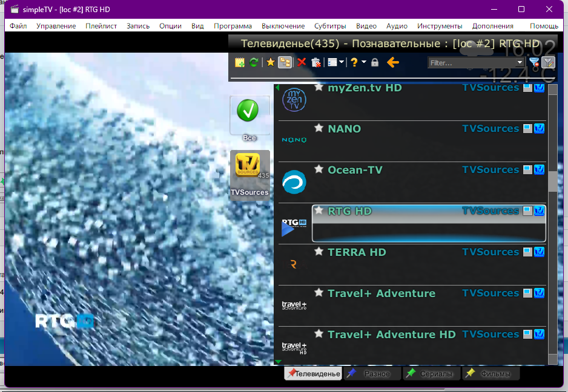The image size is (568, 392).
Task: Click the NANO channel logo
Action: pyautogui.click(x=294, y=140)
